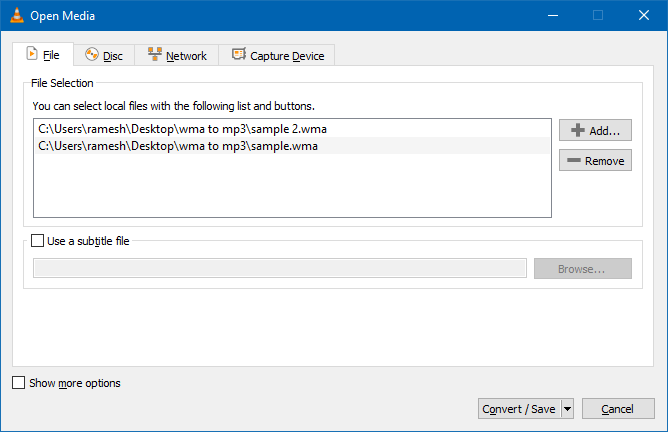668x432 pixels.
Task: Click the Add... button
Action: pyautogui.click(x=595, y=130)
